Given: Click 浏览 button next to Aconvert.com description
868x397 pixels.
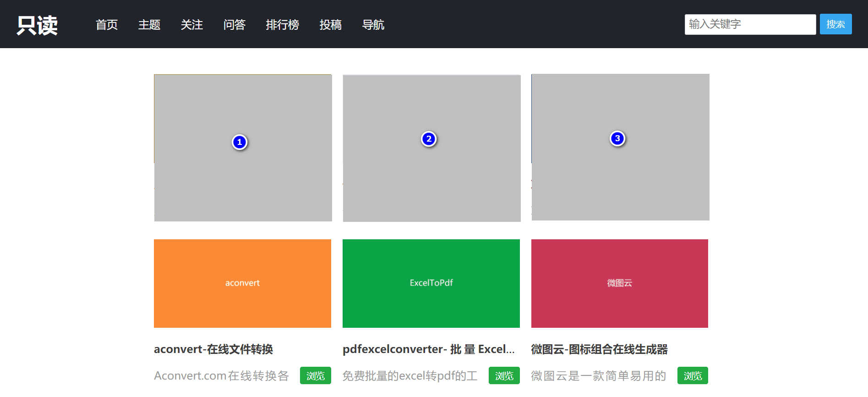Looking at the screenshot, I should tap(316, 375).
